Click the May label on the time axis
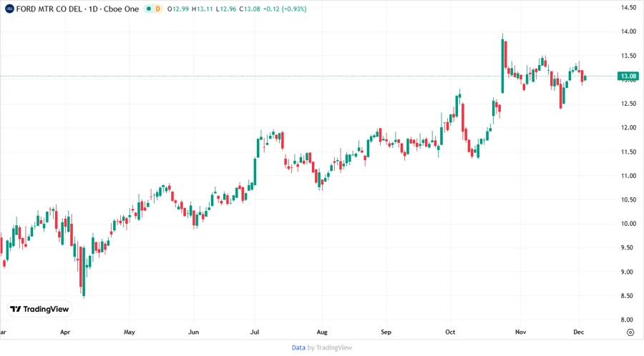The image size is (644, 356). 130,332
